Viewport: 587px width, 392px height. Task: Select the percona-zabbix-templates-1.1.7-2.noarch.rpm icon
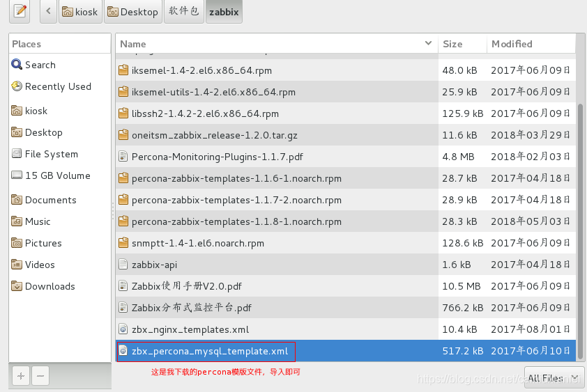pyautogui.click(x=123, y=200)
